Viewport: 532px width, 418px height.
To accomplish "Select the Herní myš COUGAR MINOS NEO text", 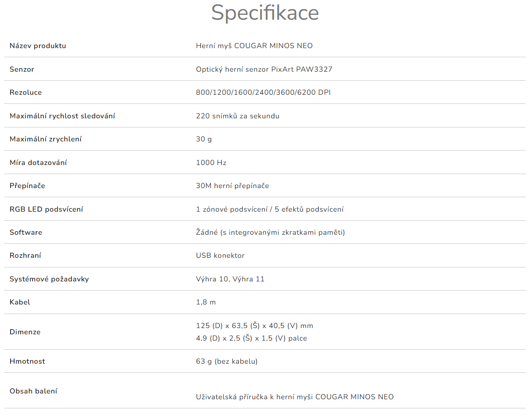I will [254, 46].
